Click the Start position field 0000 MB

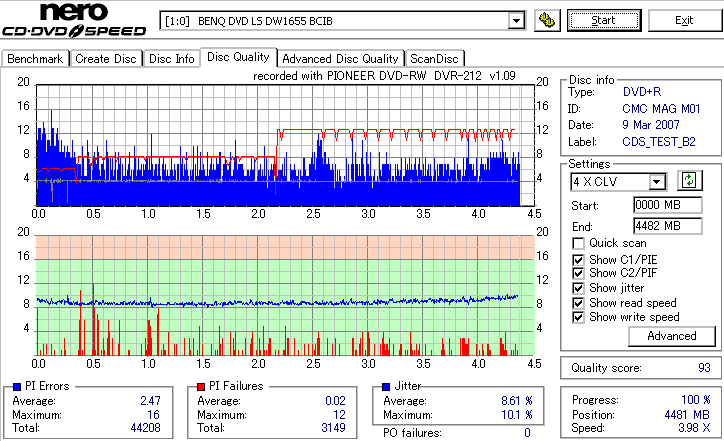coord(668,205)
